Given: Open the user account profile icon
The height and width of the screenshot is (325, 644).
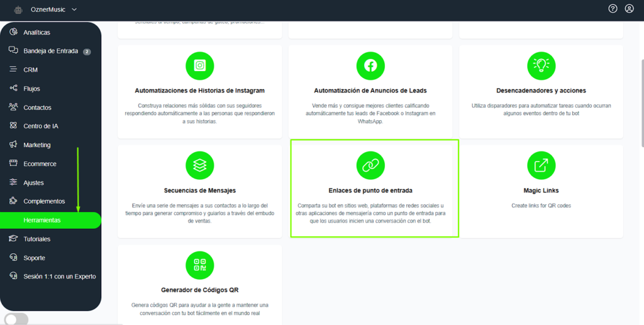Looking at the screenshot, I should pos(630,9).
